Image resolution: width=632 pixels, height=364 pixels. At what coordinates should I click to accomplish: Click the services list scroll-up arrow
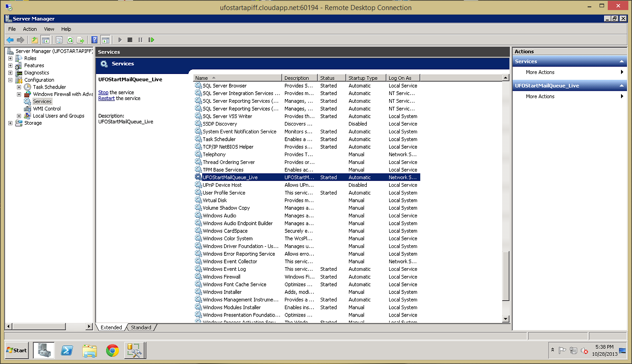pos(505,78)
